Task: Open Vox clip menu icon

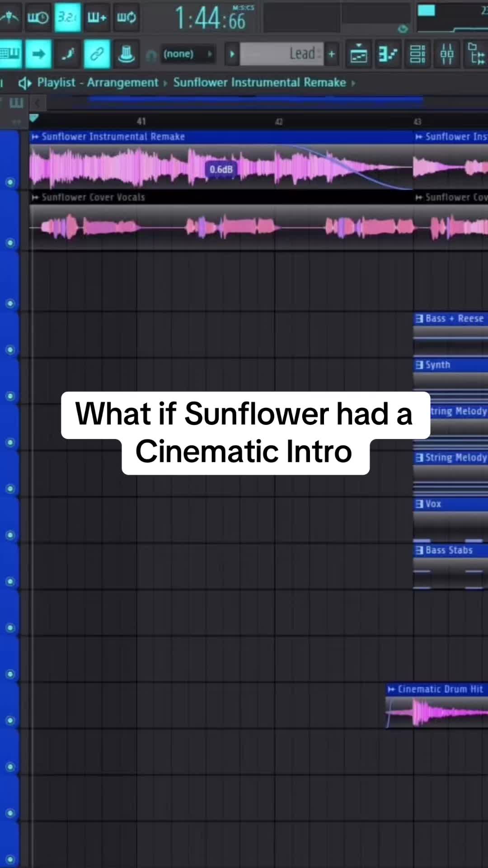Action: pos(419,504)
